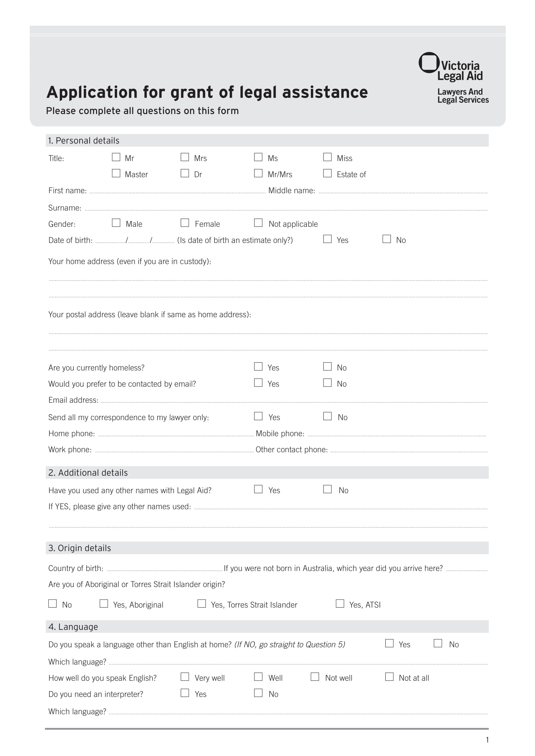Select Not applicable for gender
Image resolution: width=535 pixels, height=756 pixels.
coord(258,223)
